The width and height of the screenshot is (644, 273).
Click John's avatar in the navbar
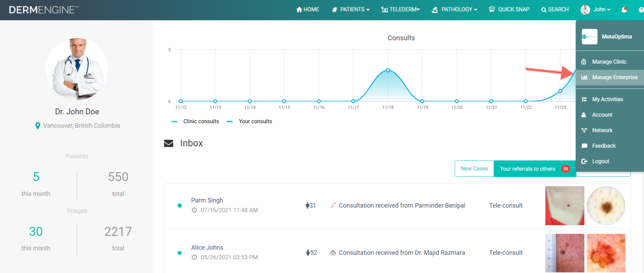585,10
